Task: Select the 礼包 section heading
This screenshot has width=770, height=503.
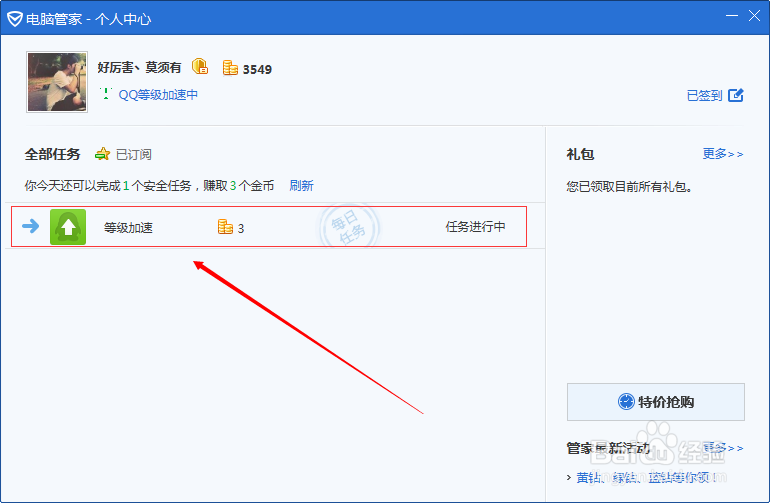Action: [580, 154]
